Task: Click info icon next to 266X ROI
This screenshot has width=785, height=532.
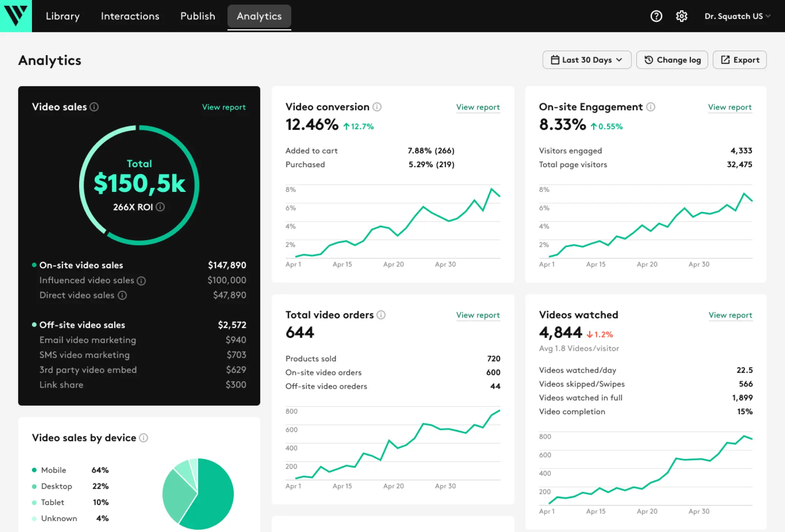Action: pyautogui.click(x=160, y=207)
